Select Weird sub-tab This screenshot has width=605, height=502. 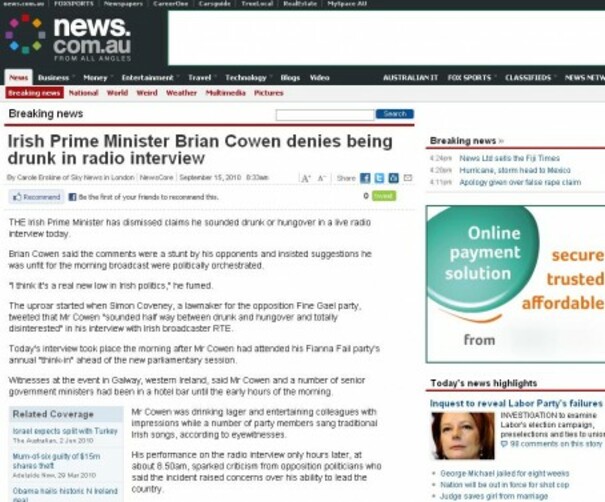point(147,93)
